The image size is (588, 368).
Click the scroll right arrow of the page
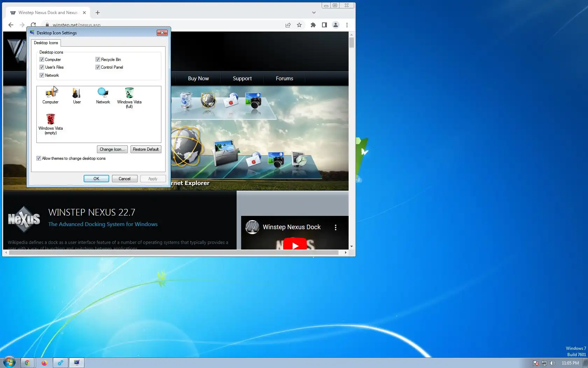345,252
